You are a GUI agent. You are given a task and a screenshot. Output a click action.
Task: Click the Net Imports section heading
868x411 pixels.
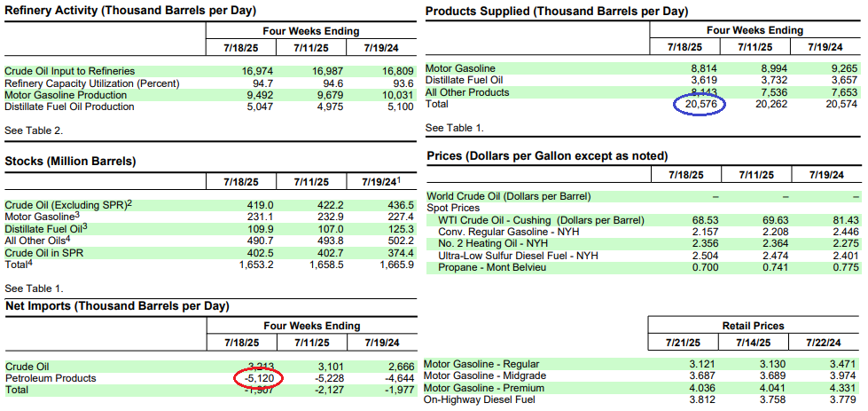(117, 306)
